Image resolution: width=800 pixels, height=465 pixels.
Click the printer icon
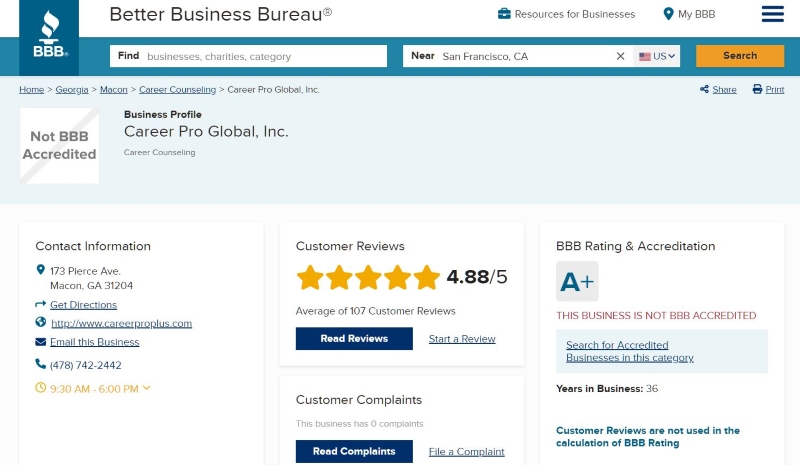(x=757, y=89)
